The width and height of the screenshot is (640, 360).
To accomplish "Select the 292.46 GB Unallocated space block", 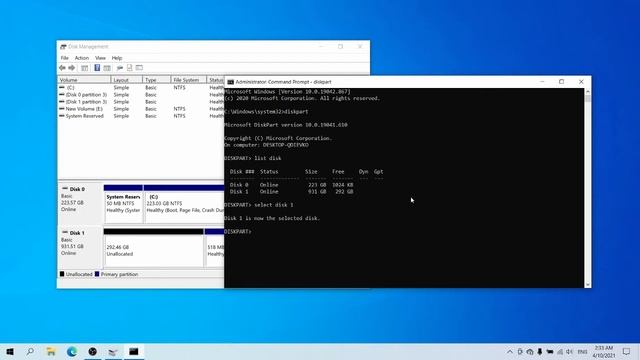I will [x=153, y=248].
